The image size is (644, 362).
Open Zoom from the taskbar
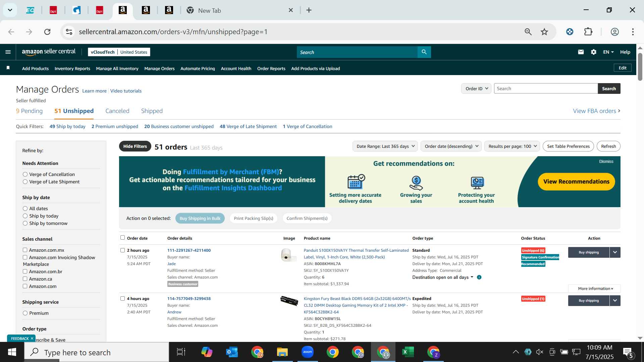pos(308,352)
